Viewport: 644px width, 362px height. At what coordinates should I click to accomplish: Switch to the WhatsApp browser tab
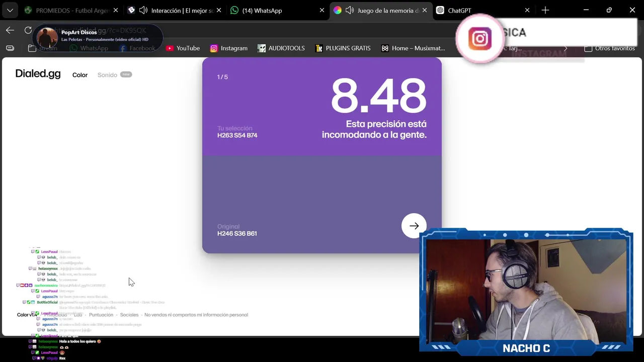[277, 10]
